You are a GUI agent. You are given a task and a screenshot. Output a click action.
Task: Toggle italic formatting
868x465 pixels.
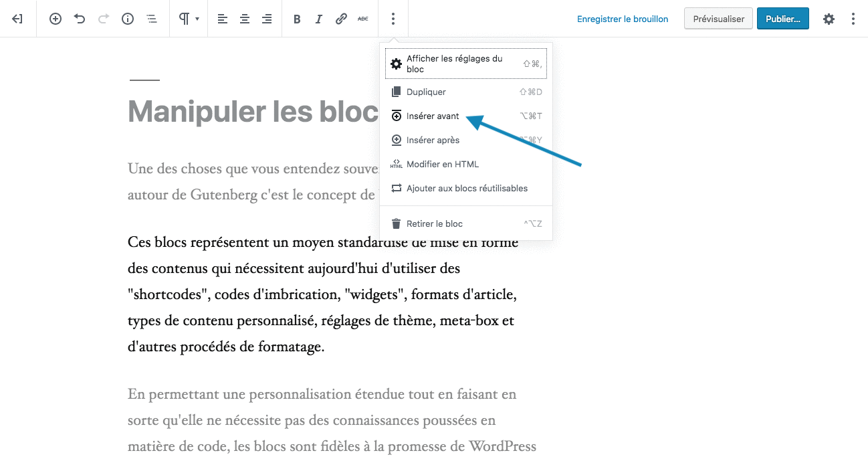pos(319,19)
